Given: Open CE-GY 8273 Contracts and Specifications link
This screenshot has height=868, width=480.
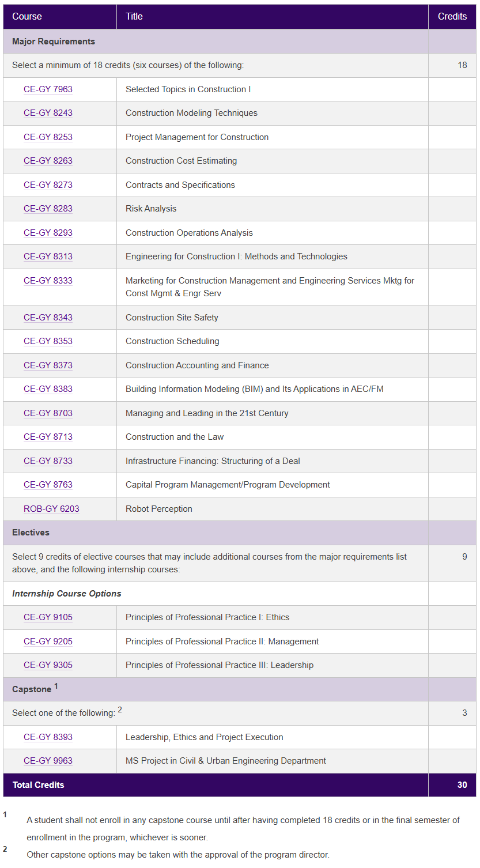Looking at the screenshot, I should 48,185.
